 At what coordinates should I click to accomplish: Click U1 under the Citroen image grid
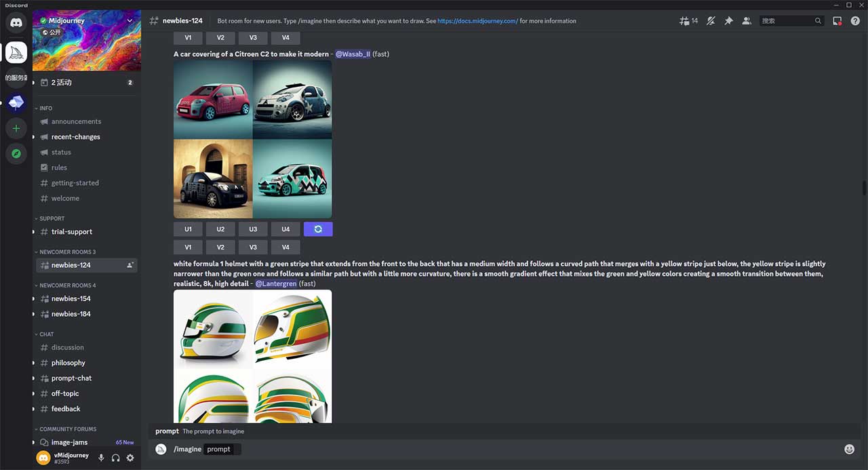coord(188,229)
